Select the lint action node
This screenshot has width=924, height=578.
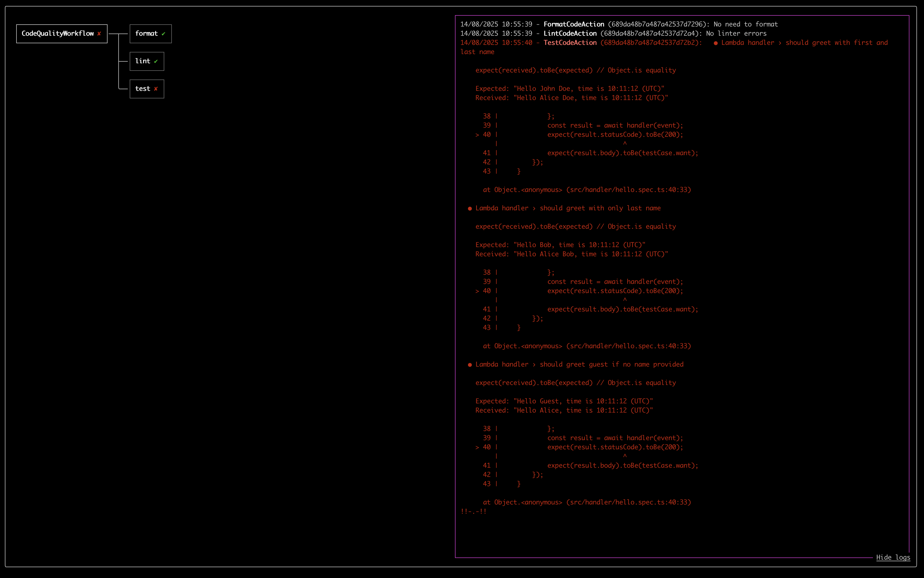click(x=147, y=61)
